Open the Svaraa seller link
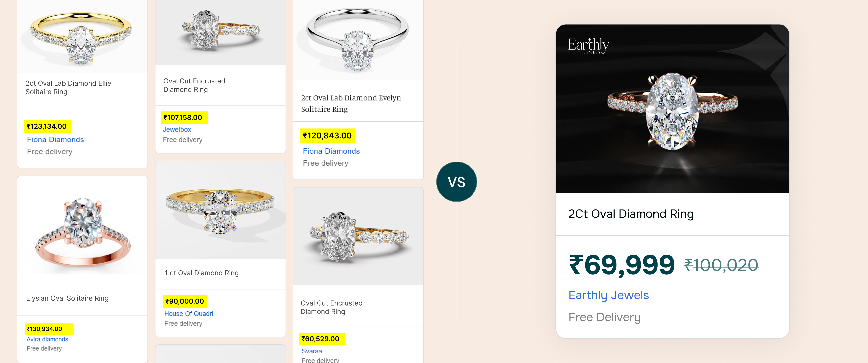Viewport: 868px width, 363px height. (x=312, y=351)
